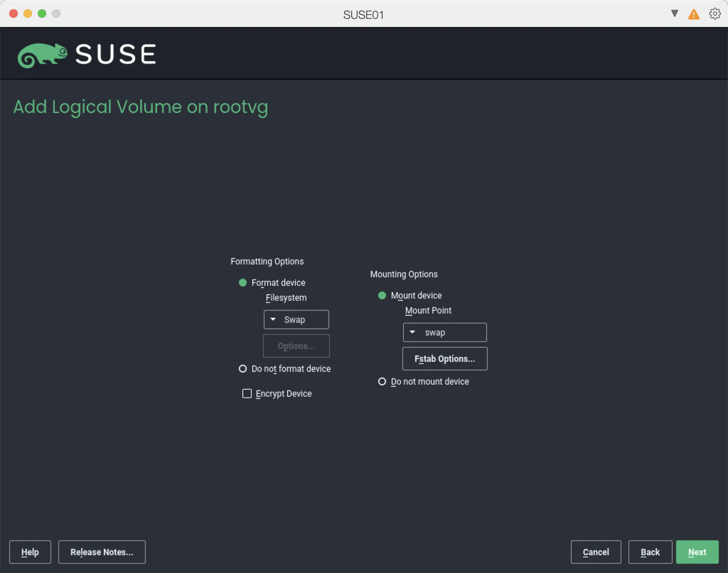This screenshot has height=573, width=728.
Task: Click the Filesystem dropdown arrow
Action: pyautogui.click(x=273, y=320)
